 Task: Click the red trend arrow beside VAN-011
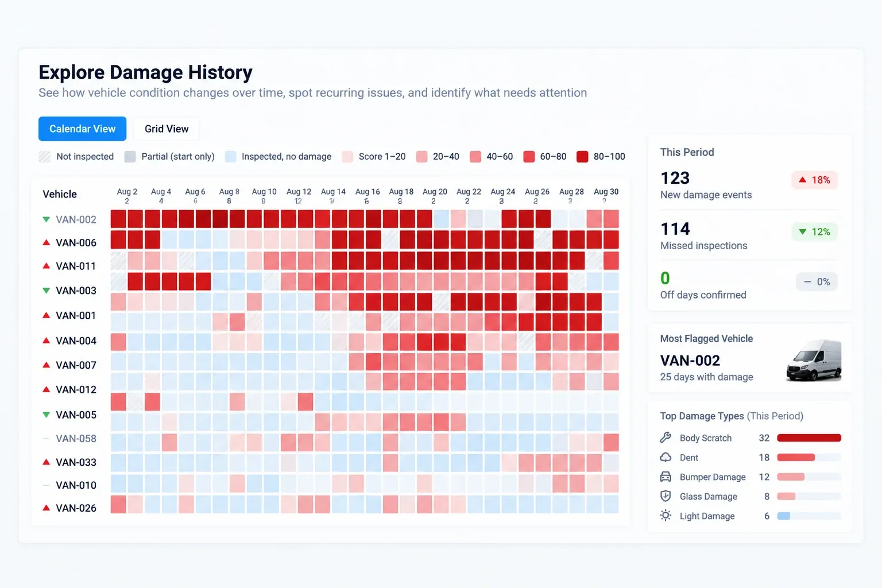47,266
